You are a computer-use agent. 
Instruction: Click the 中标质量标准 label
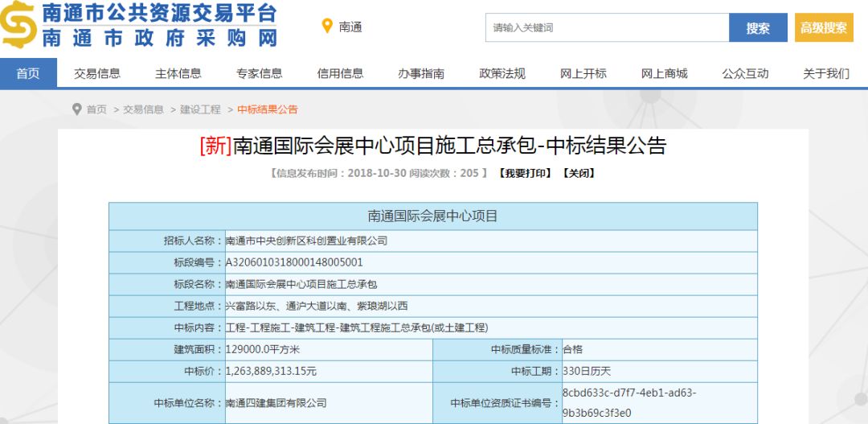coord(524,350)
